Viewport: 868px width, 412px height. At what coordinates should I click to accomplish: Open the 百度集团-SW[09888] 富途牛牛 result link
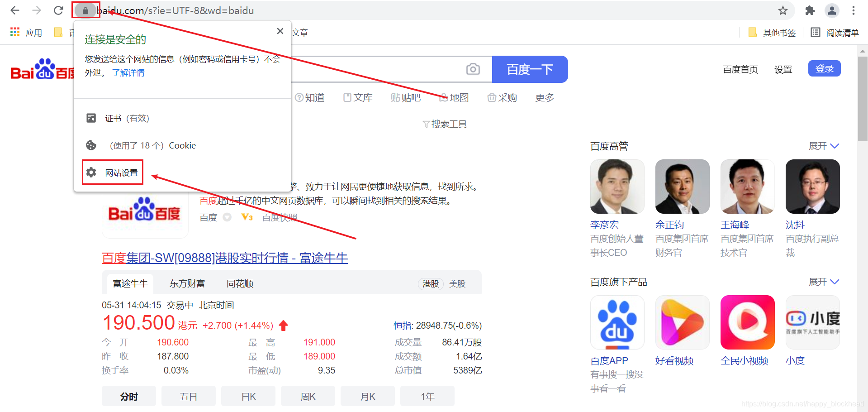(x=225, y=258)
